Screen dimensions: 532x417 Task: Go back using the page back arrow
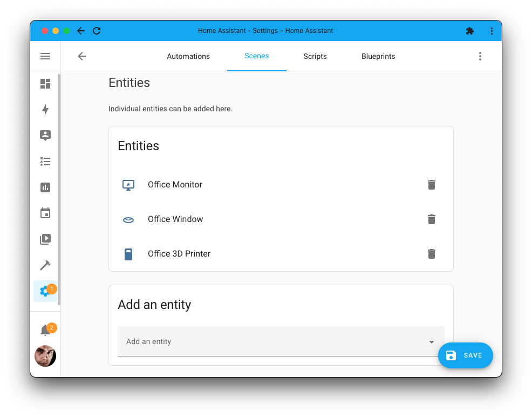click(82, 56)
